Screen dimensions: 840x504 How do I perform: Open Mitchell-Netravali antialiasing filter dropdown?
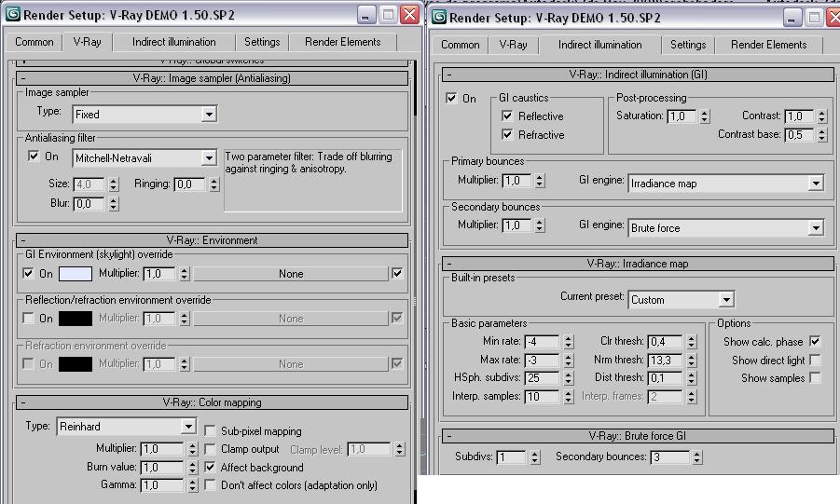click(x=145, y=158)
